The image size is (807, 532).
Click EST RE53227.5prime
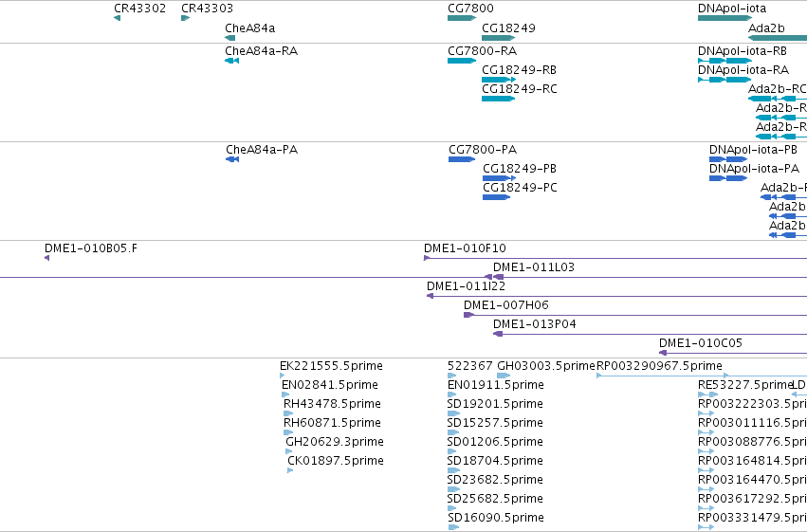[744, 385]
